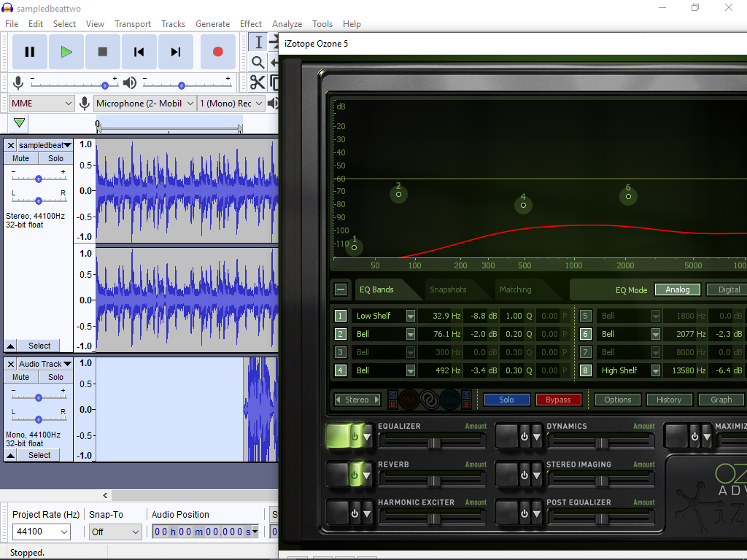Screen dimensions: 747x560
Task: Open Ozone Options
Action: pos(618,400)
